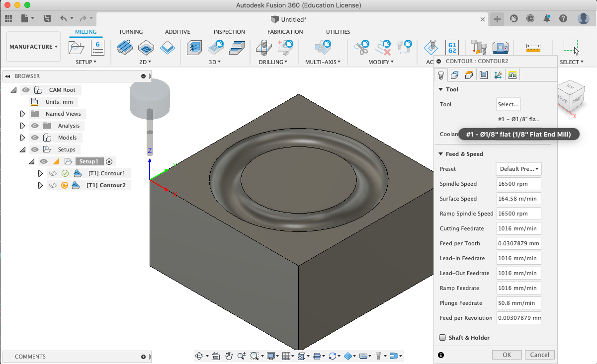
Task: Open the Job Status clock icon
Action: tap(530, 18)
